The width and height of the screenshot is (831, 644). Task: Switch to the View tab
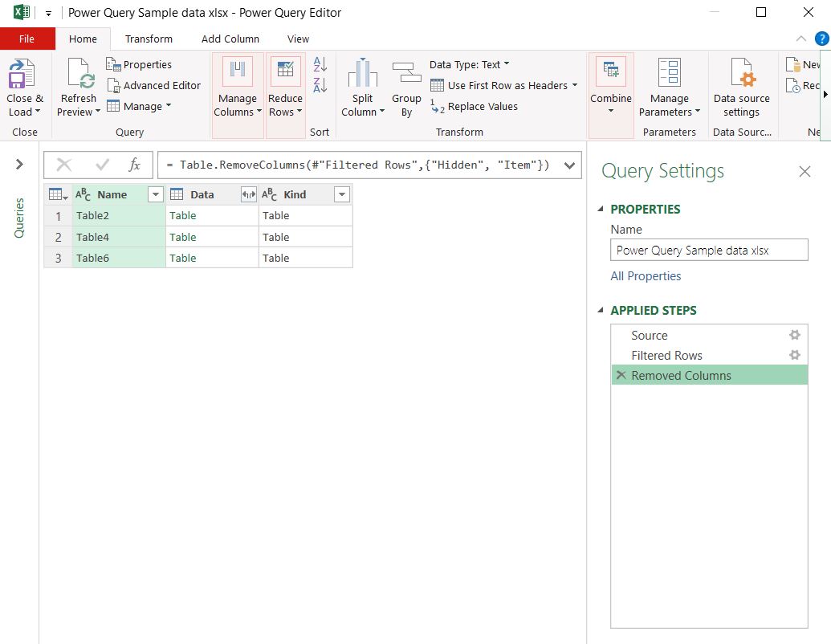tap(299, 39)
